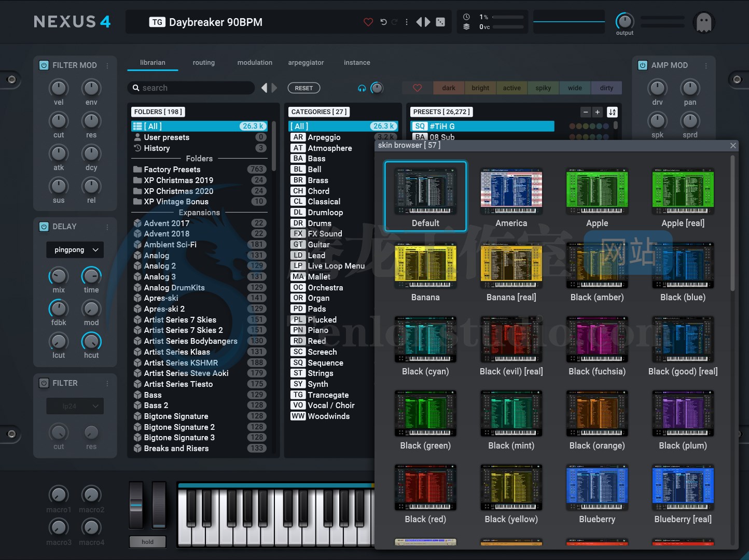Image resolution: width=749 pixels, height=560 pixels.
Task: Click the search input field
Action: (x=191, y=88)
